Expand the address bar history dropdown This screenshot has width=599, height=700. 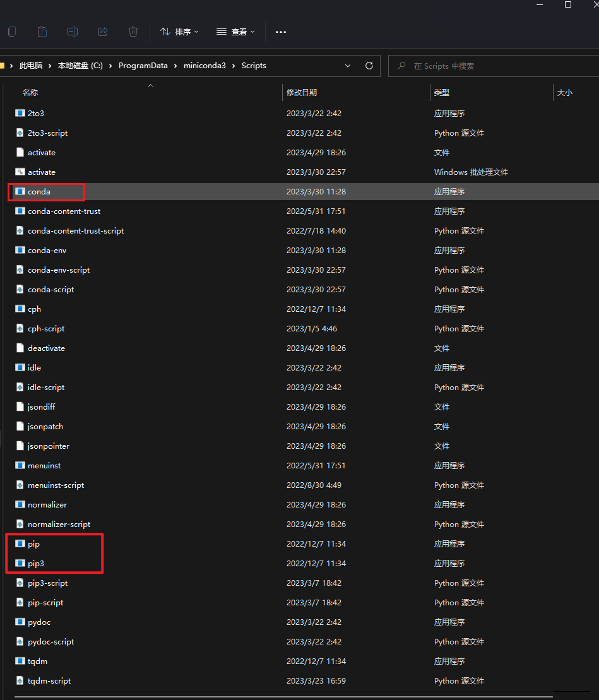[348, 66]
